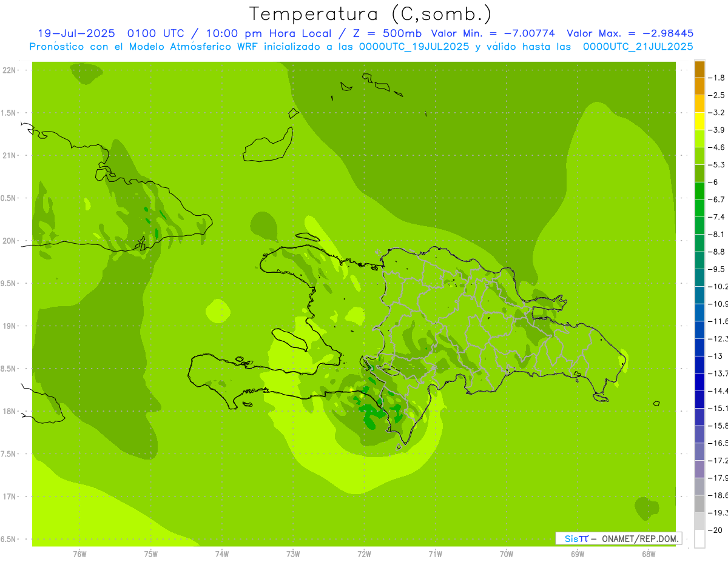Click the "21N" latitude axis label

10,156
